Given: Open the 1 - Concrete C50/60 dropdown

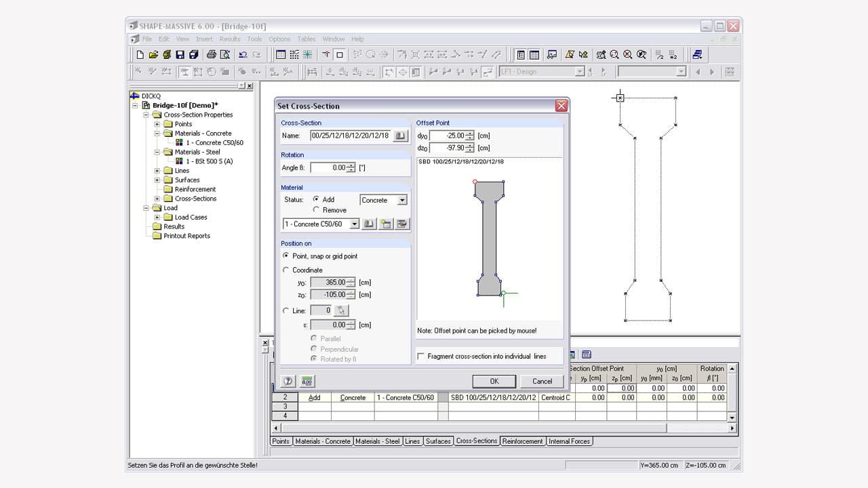Looking at the screenshot, I should pyautogui.click(x=354, y=224).
